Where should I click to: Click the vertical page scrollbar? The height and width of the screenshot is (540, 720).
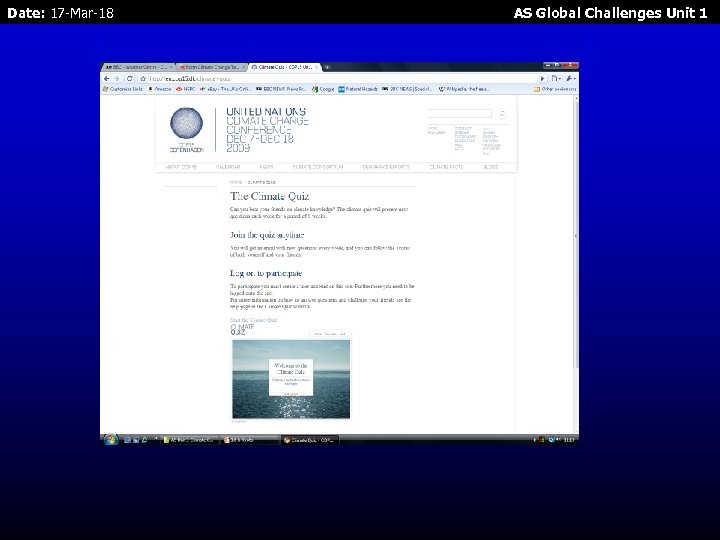pyautogui.click(x=576, y=234)
